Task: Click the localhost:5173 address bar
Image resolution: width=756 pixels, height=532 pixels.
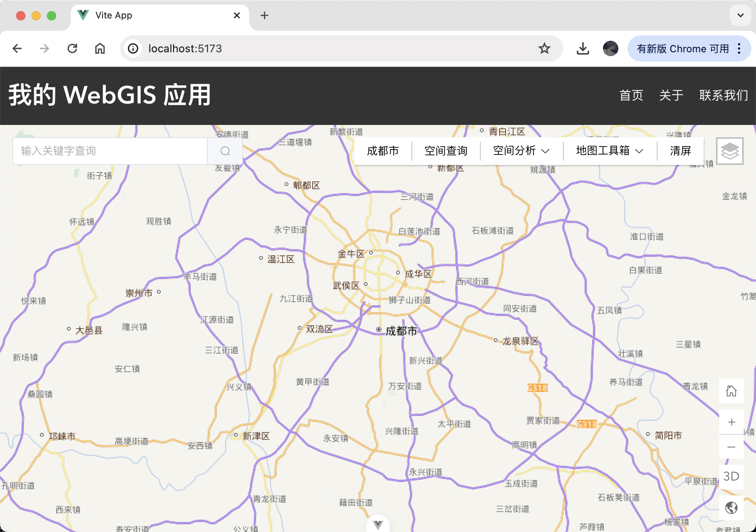Action: click(341, 48)
